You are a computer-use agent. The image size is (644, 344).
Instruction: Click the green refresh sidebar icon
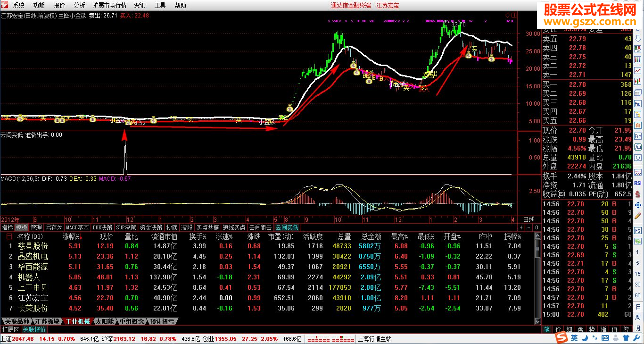coord(638,242)
